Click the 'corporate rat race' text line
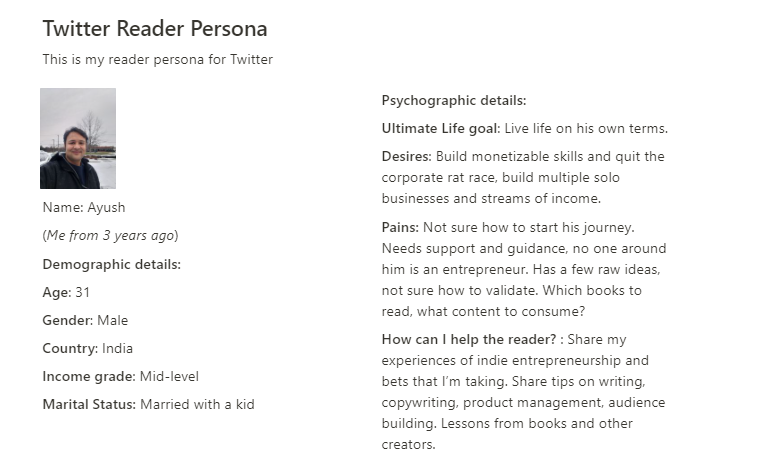Screen dimensions: 765x469 tap(501, 177)
